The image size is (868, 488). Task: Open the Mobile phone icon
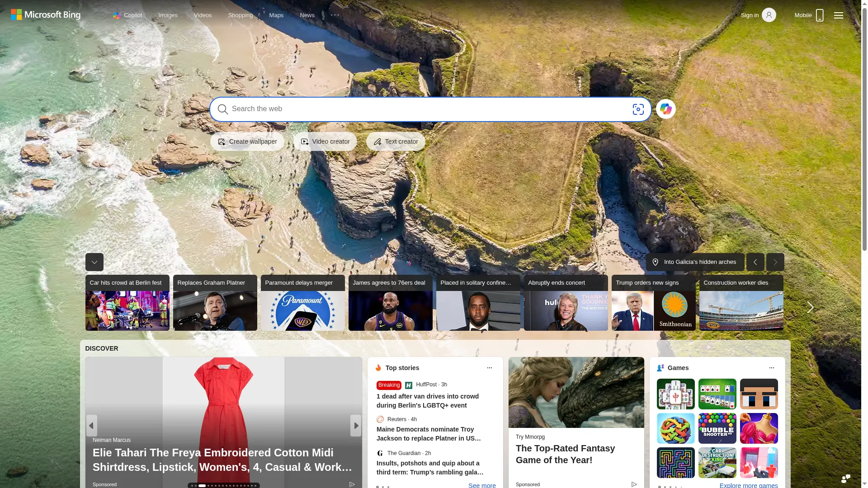click(819, 15)
